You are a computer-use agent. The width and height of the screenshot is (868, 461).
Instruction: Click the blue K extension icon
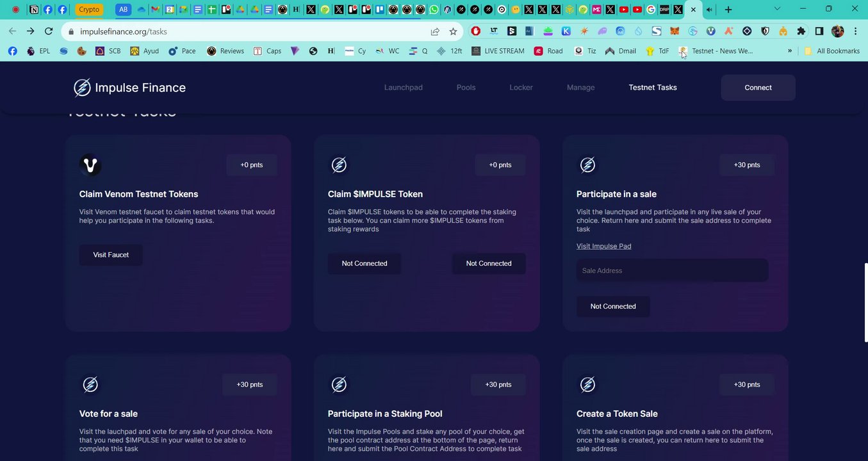tap(566, 31)
